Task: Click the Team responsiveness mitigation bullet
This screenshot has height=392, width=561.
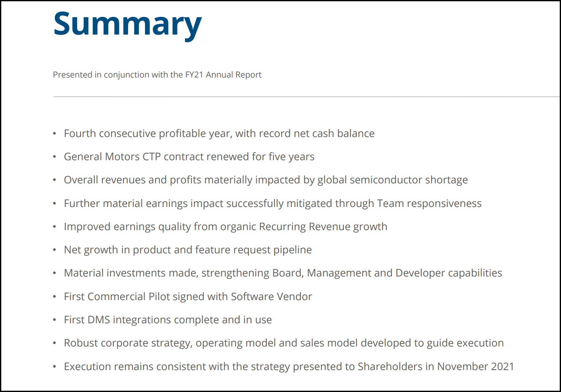Action: [x=273, y=204]
